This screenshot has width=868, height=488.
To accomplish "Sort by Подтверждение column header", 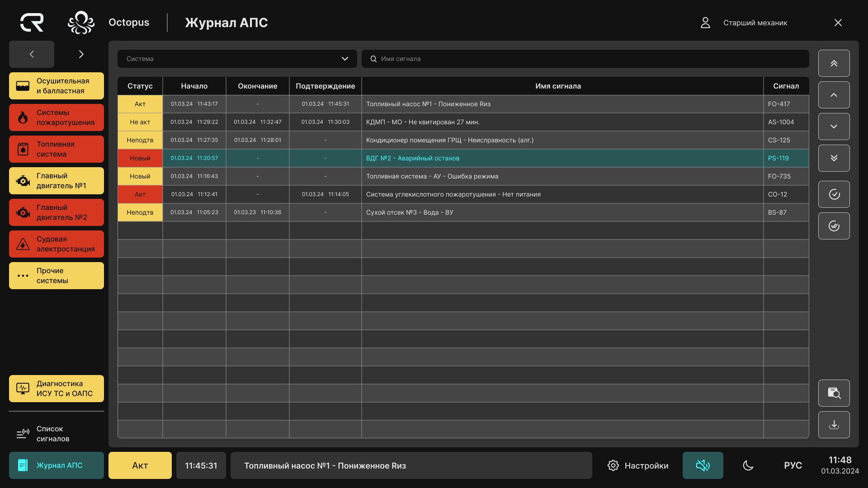I will tap(325, 86).
